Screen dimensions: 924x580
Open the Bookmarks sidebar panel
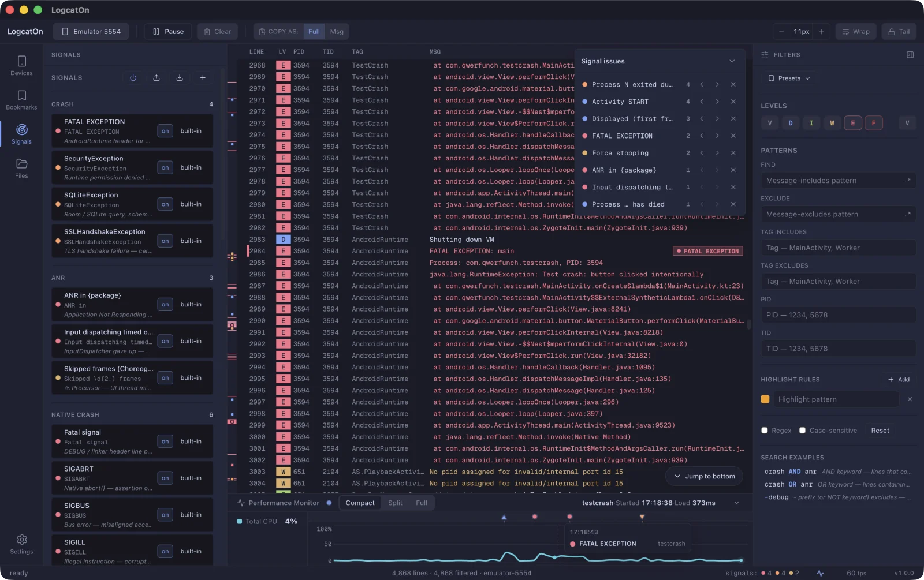pyautogui.click(x=21, y=100)
